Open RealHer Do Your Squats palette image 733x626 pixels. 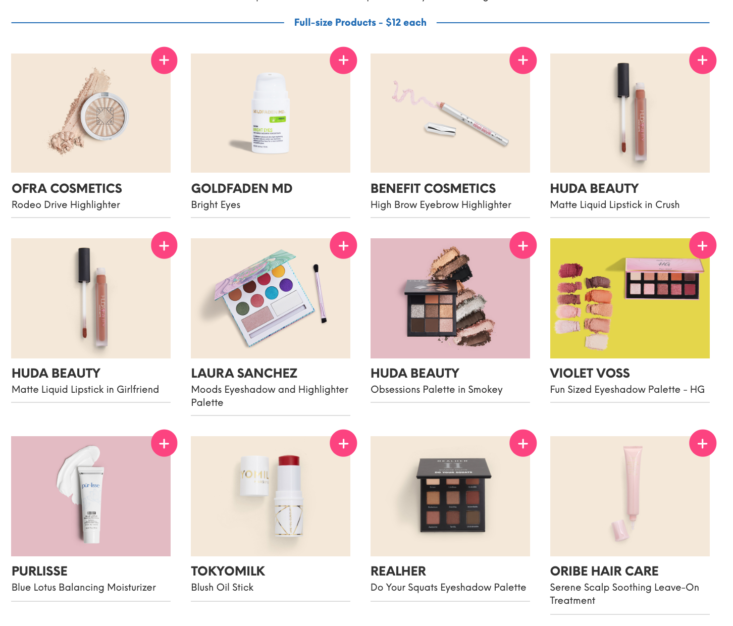pyautogui.click(x=450, y=496)
